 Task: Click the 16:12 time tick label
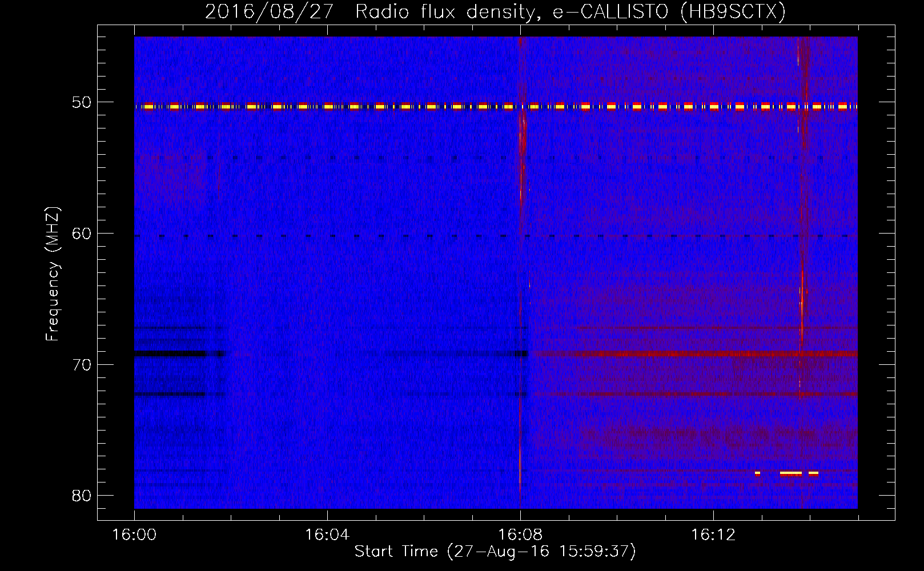(713, 535)
